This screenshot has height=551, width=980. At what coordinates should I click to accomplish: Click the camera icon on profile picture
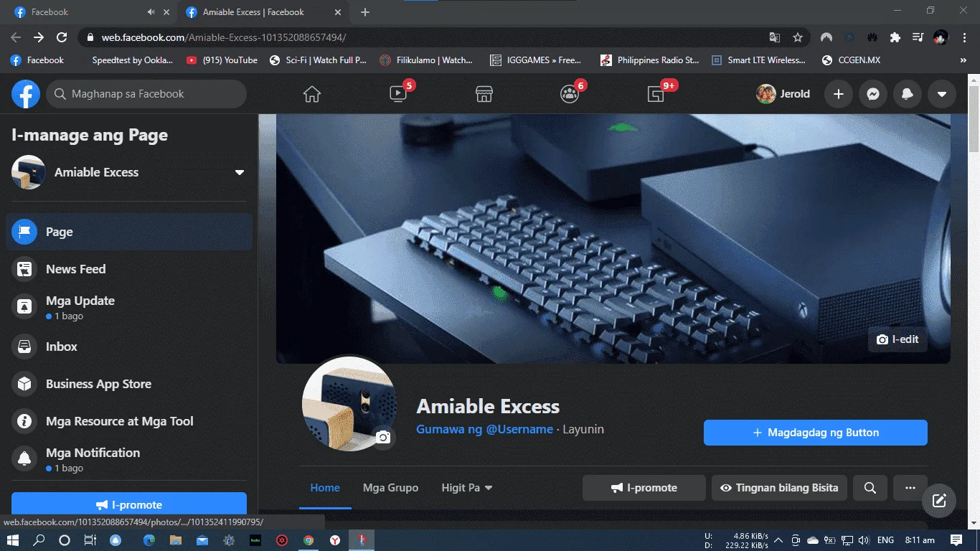(384, 437)
